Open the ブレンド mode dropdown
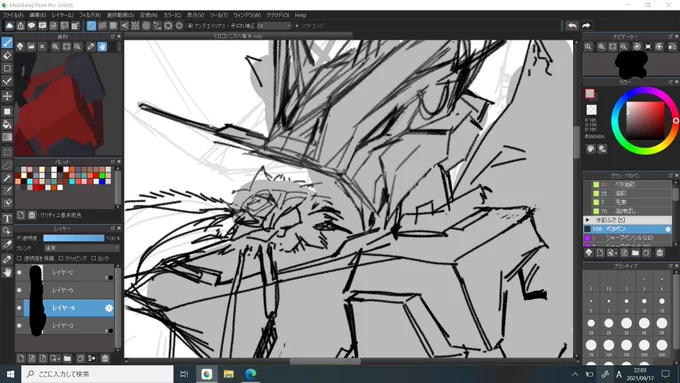The height and width of the screenshot is (383, 680). click(82, 248)
